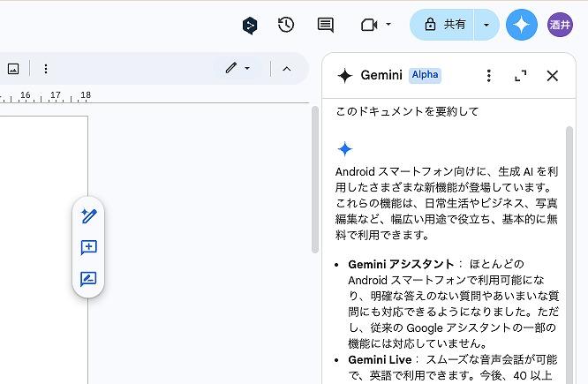Click the blue Gemini response sparkle icon
588x384 pixels.
345,149
